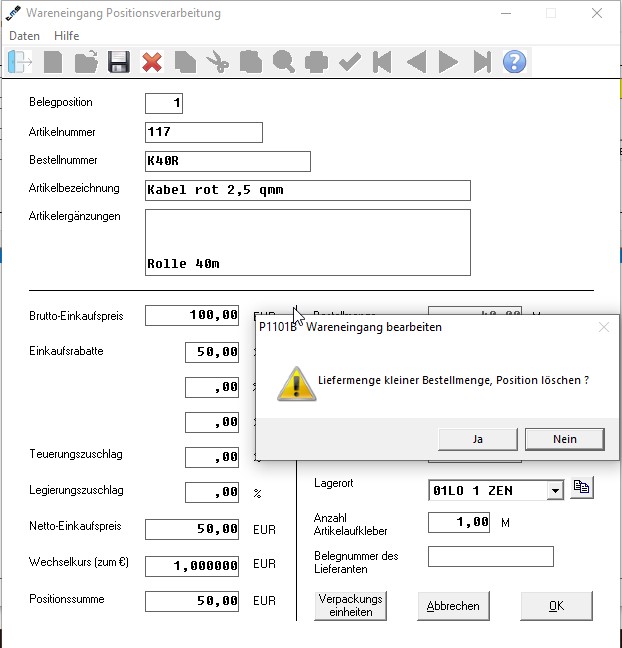Close the Wareneingang bearbeiten dialog
622x648 pixels.
[604, 327]
